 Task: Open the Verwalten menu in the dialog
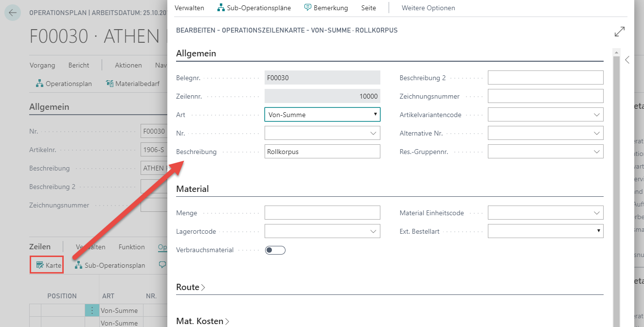(x=189, y=8)
